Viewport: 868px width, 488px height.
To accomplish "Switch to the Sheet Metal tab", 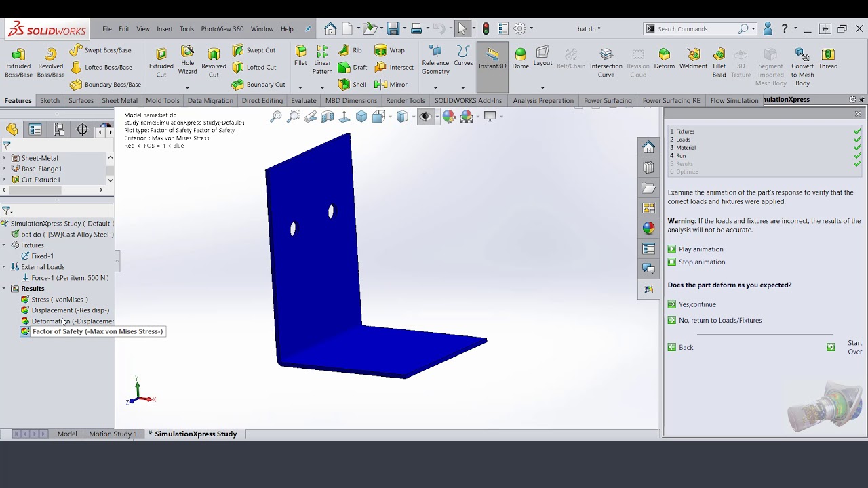I will point(119,100).
